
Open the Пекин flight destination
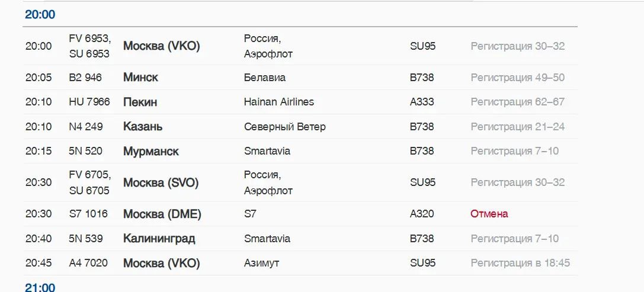click(140, 102)
